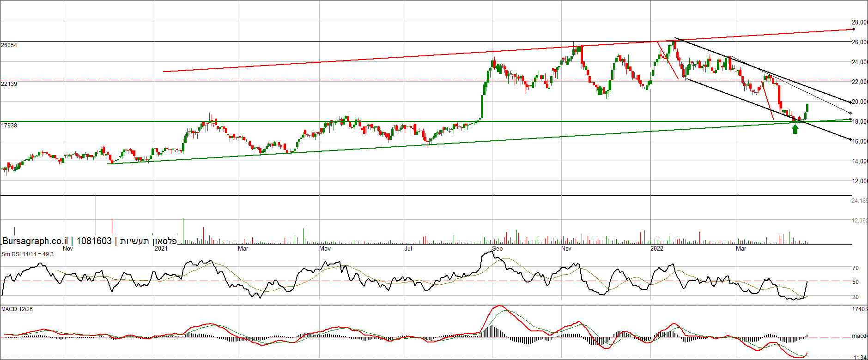868x360 pixels.
Task: Select the Sm.RSI 14/14 = 49.3 indicator label
Action: tap(27, 254)
